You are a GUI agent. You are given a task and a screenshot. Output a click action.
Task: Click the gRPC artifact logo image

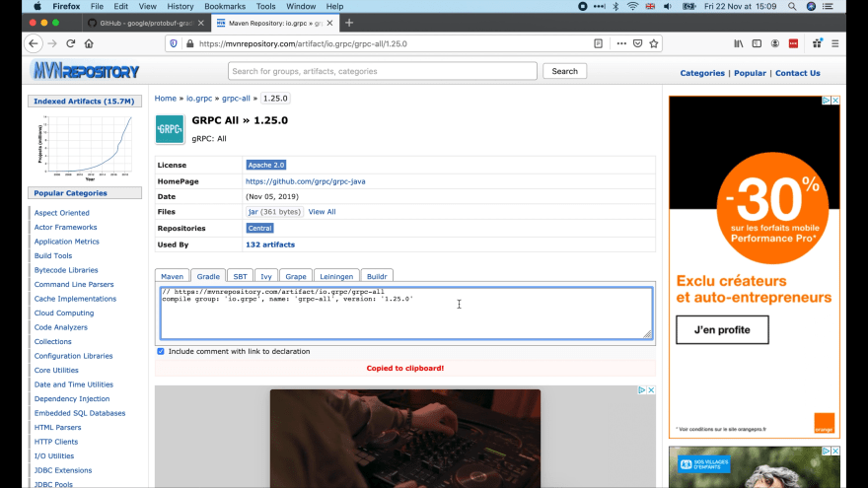[x=170, y=129]
